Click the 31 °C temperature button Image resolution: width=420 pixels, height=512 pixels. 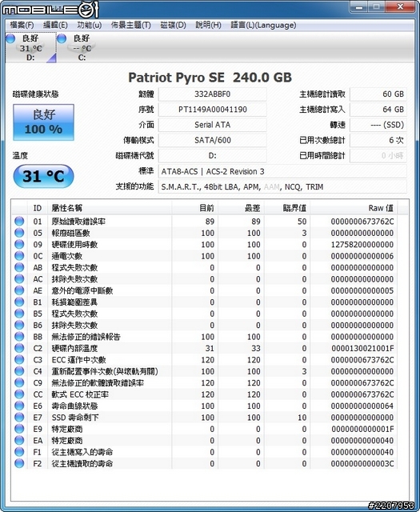(x=43, y=176)
